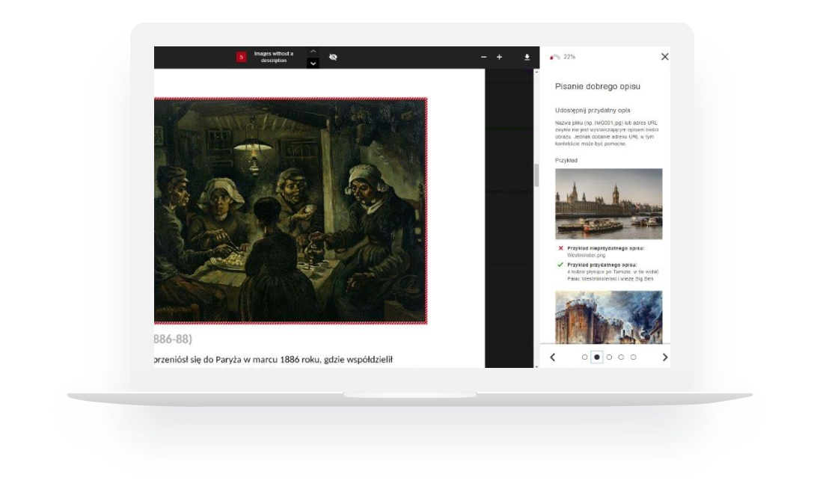820x504 pixels.
Task: Click the red issue count badge
Action: (241, 57)
